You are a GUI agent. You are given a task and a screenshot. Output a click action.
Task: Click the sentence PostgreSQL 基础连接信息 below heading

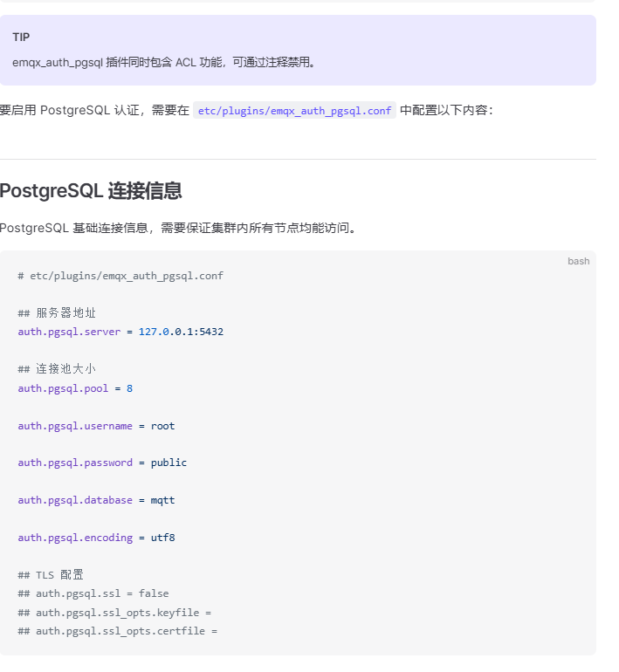[x=178, y=228]
